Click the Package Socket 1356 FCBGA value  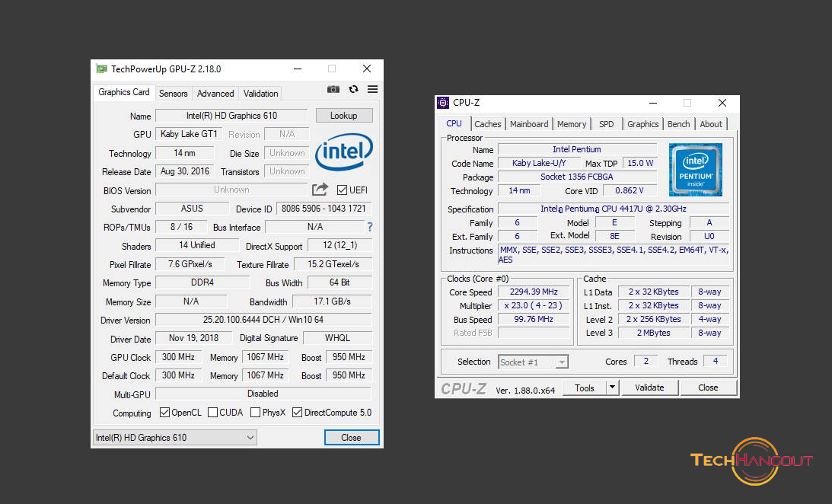pos(577,177)
